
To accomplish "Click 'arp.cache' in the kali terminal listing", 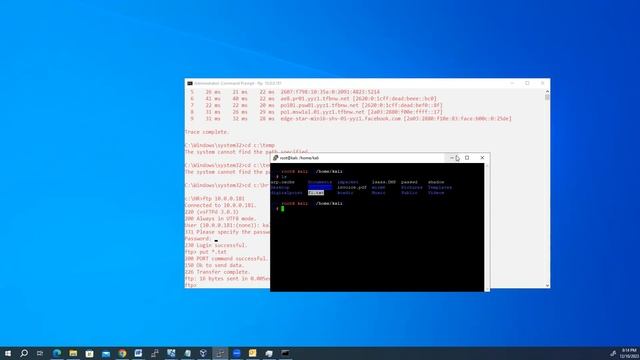I will tap(282, 182).
